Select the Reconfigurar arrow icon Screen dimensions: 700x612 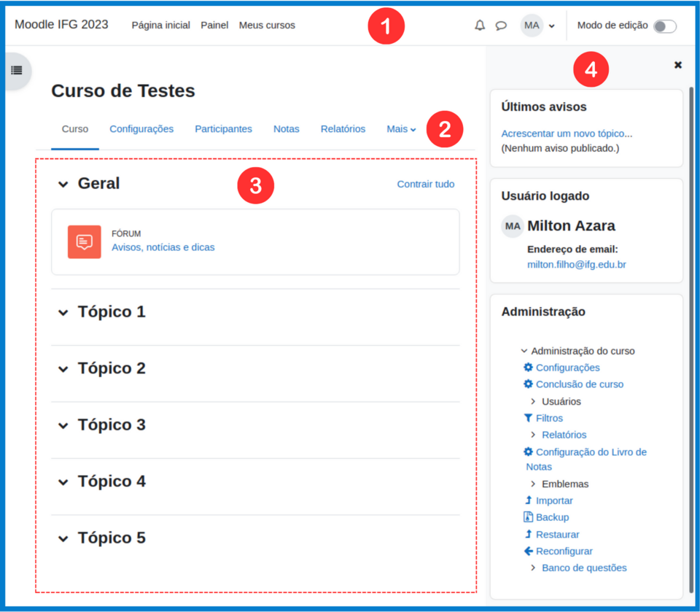(x=527, y=551)
